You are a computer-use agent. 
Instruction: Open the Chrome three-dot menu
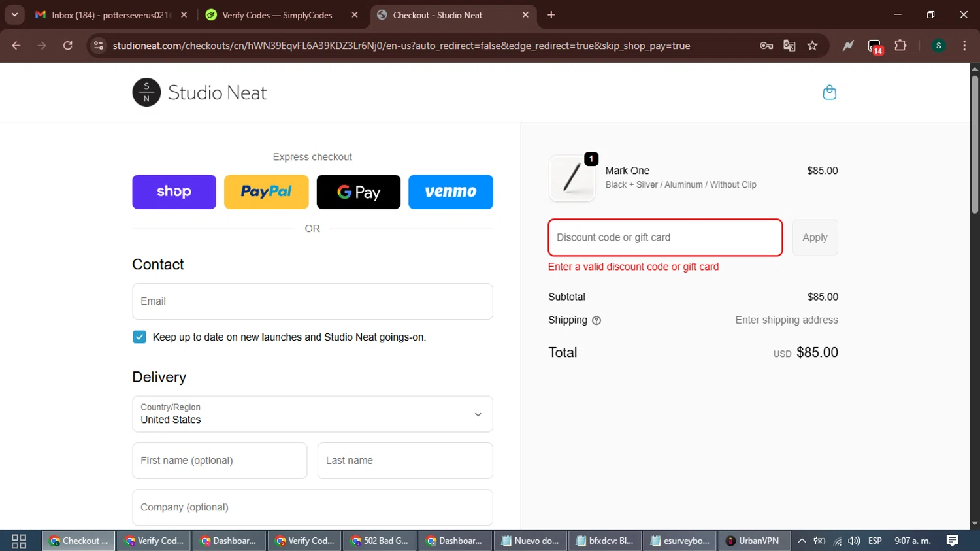(964, 46)
